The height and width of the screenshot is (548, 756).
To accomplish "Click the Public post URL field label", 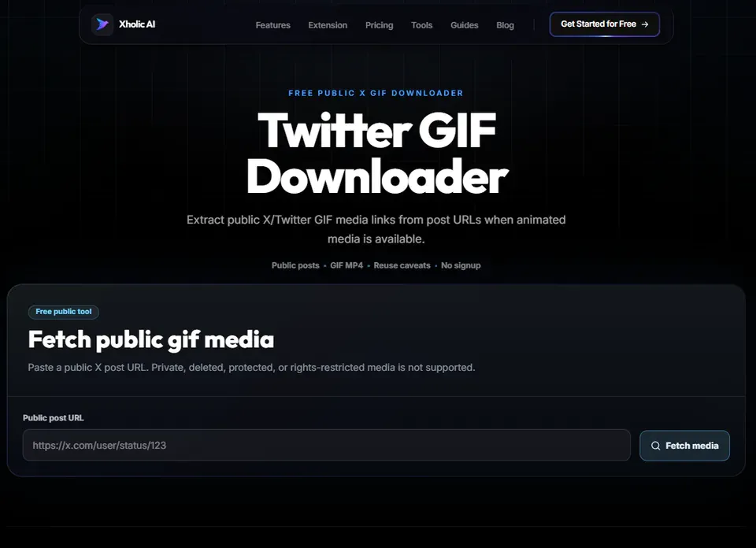I will click(53, 418).
